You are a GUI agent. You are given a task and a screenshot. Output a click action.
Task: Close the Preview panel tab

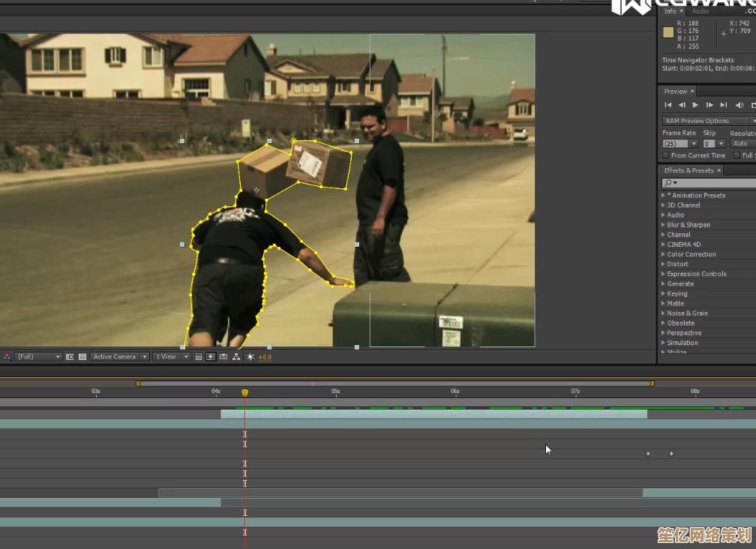click(x=692, y=91)
